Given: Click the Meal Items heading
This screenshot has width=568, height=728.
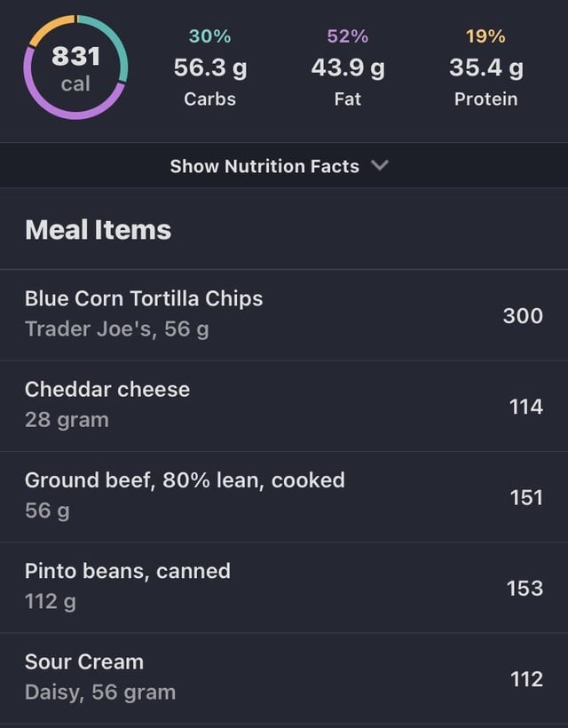Looking at the screenshot, I should click(99, 230).
